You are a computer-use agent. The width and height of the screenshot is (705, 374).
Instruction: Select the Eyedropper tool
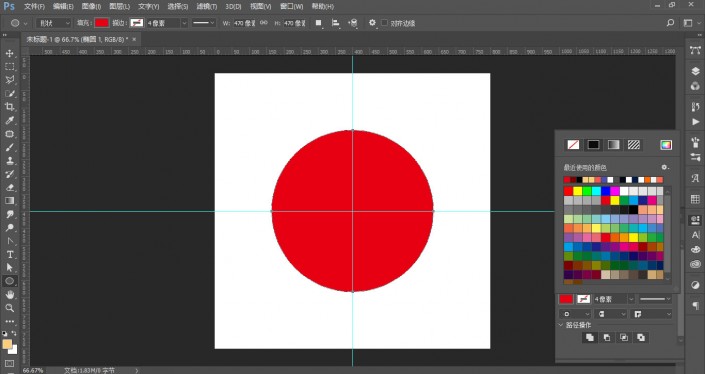click(x=9, y=120)
